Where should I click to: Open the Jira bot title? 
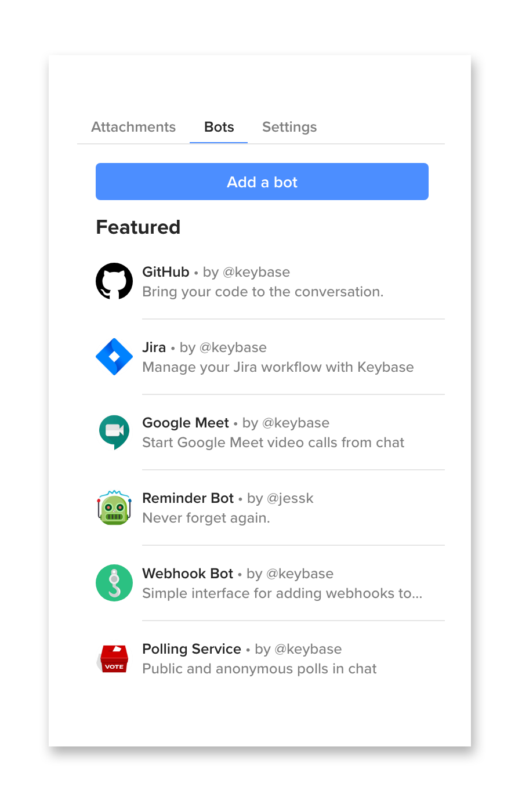[154, 347]
